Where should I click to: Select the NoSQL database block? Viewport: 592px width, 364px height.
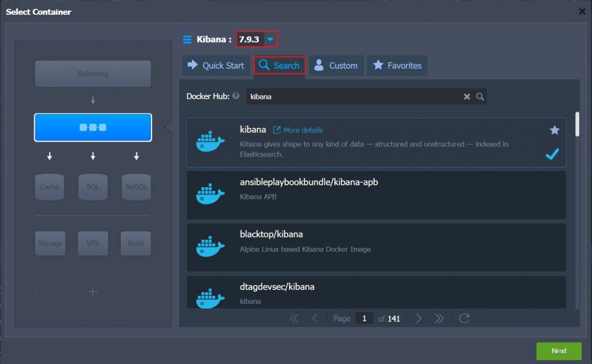pyautogui.click(x=136, y=187)
